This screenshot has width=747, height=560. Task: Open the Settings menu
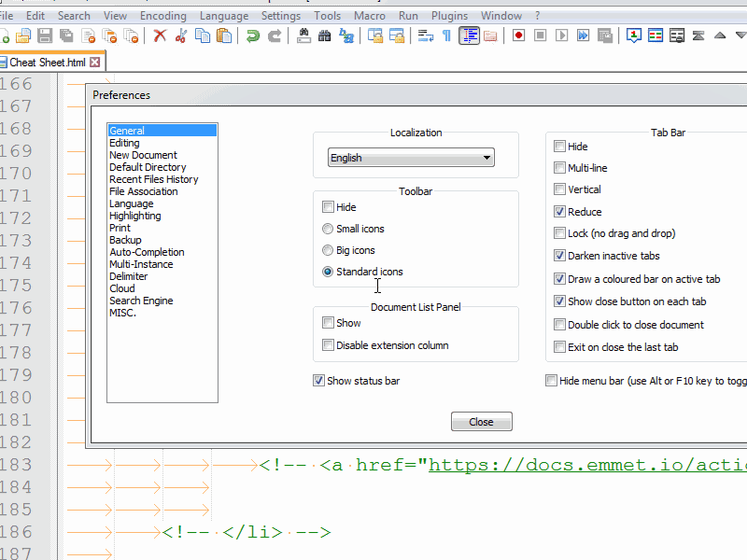click(281, 16)
